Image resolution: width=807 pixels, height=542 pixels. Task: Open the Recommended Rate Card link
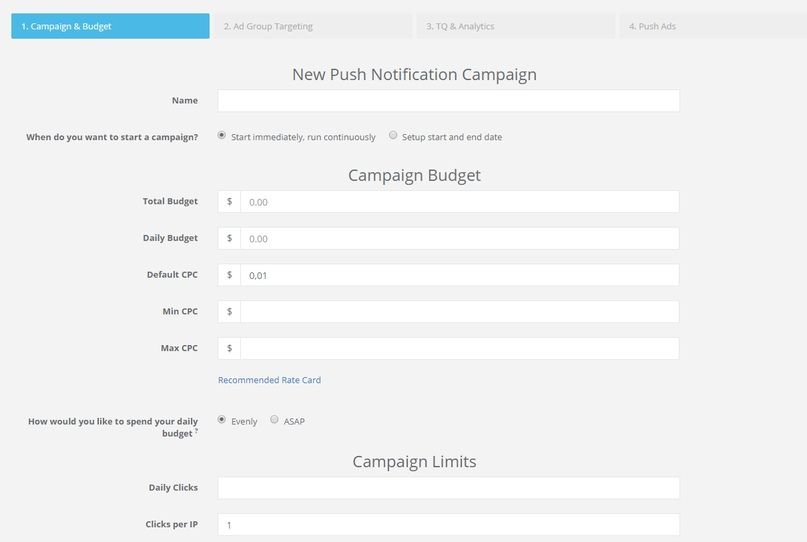(x=269, y=380)
